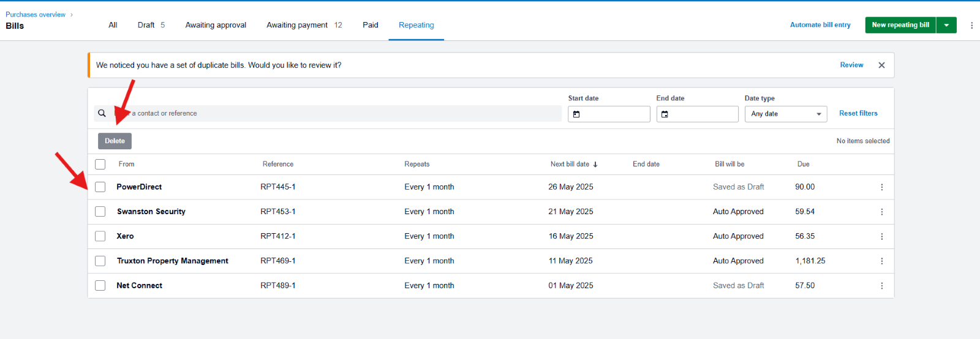Open kebab menu for PowerDirect row
The image size is (980, 339).
(882, 187)
